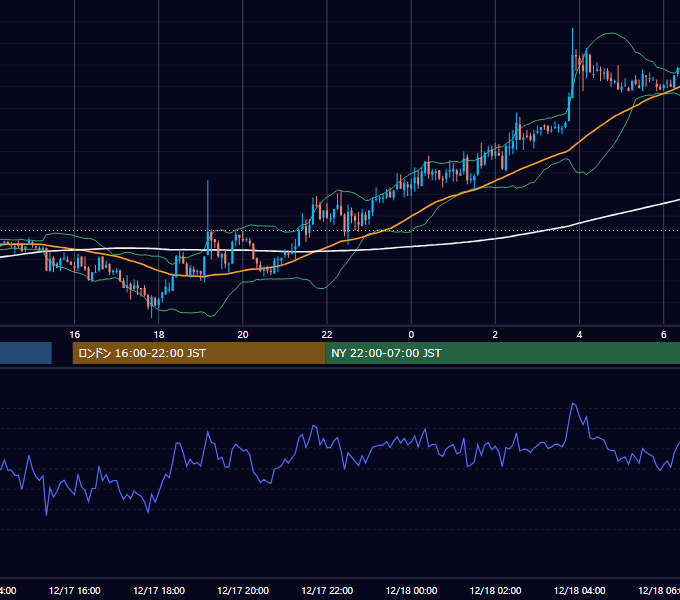
Task: Click the '12/17 16:00' time label
Action: pyautogui.click(x=75, y=590)
